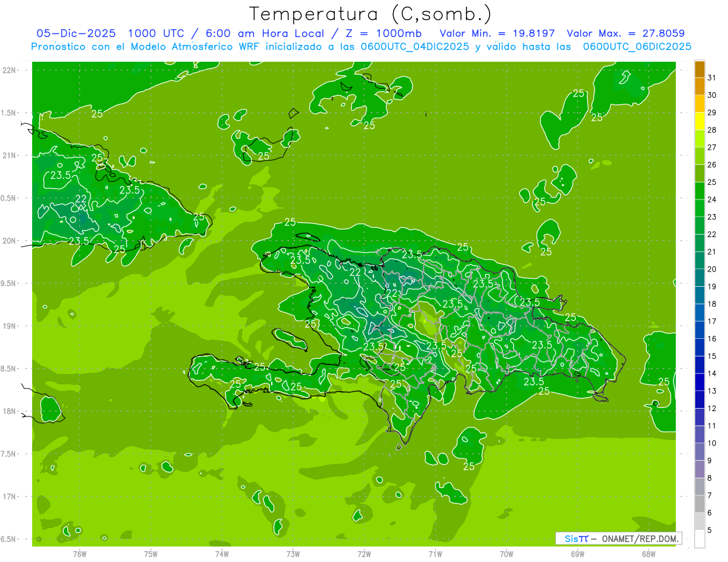Click the '72W' longitude axis label

(364, 554)
